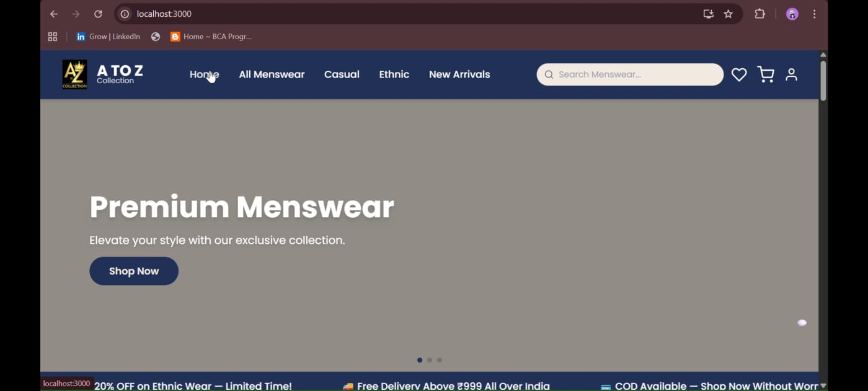Open the Chrome three-dot menu

click(815, 14)
